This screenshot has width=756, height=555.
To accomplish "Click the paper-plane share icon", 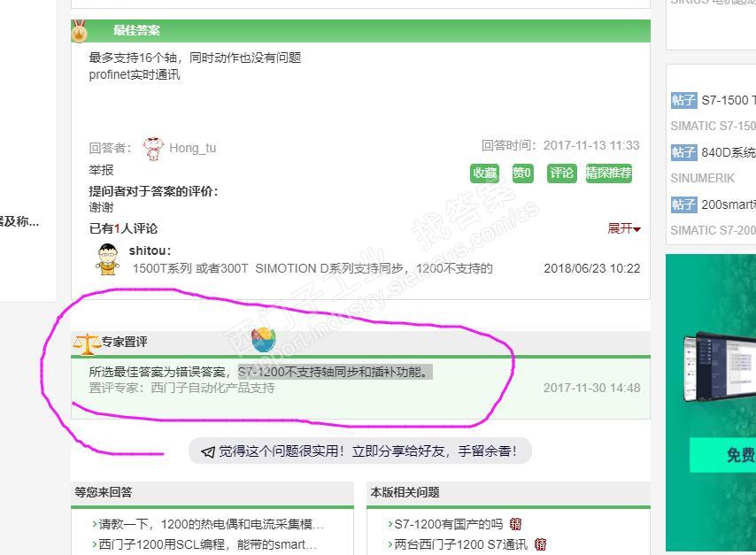I will pos(208,451).
